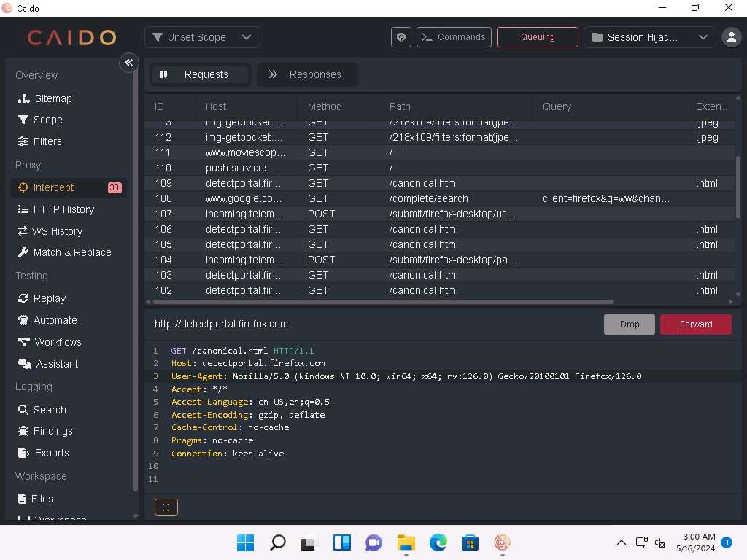
Task: Drop the intercepted request
Action: (x=629, y=324)
